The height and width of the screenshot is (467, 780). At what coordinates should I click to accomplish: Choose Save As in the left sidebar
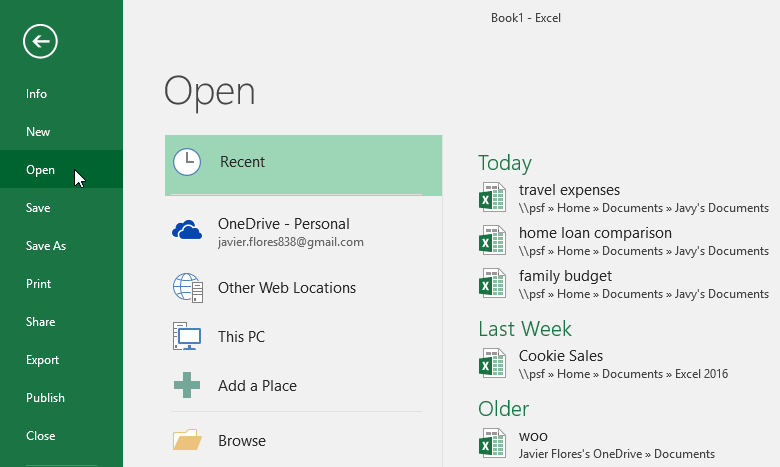(46, 246)
